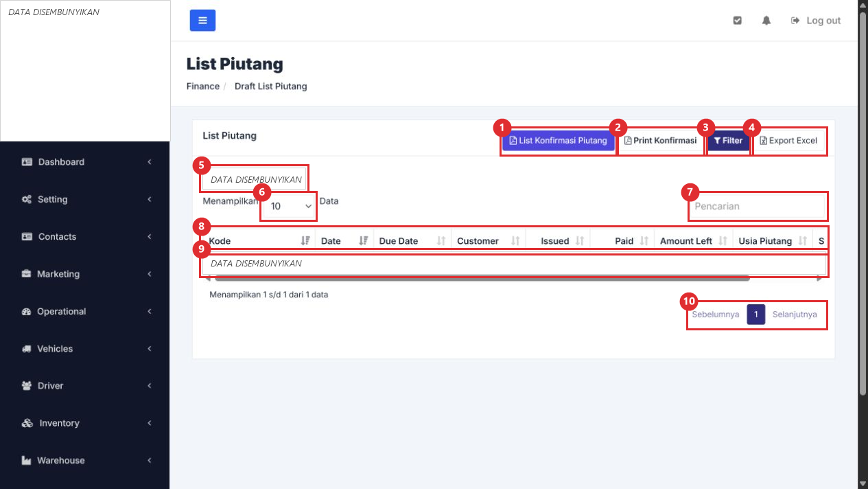Expand the Dashboard sidebar menu
Viewport: 868px width, 489px height.
[85, 162]
